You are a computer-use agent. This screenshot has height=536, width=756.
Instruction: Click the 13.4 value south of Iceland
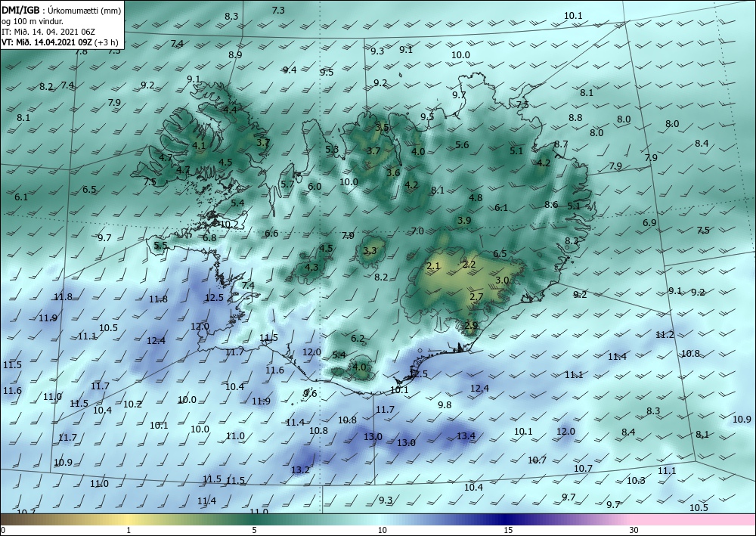tap(466, 436)
